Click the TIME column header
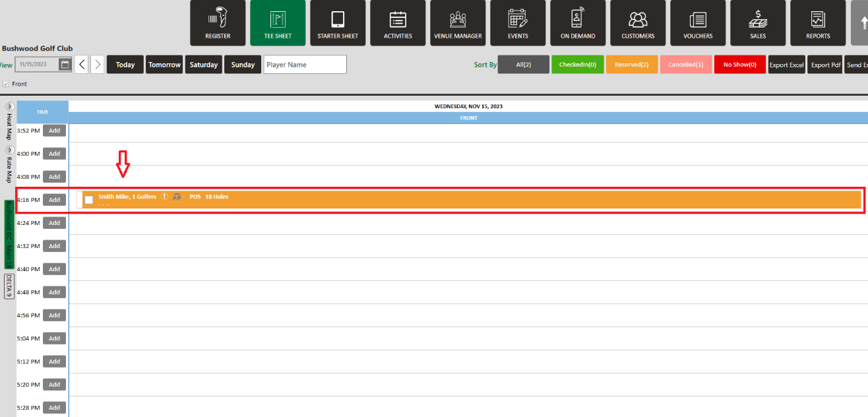 coord(42,112)
